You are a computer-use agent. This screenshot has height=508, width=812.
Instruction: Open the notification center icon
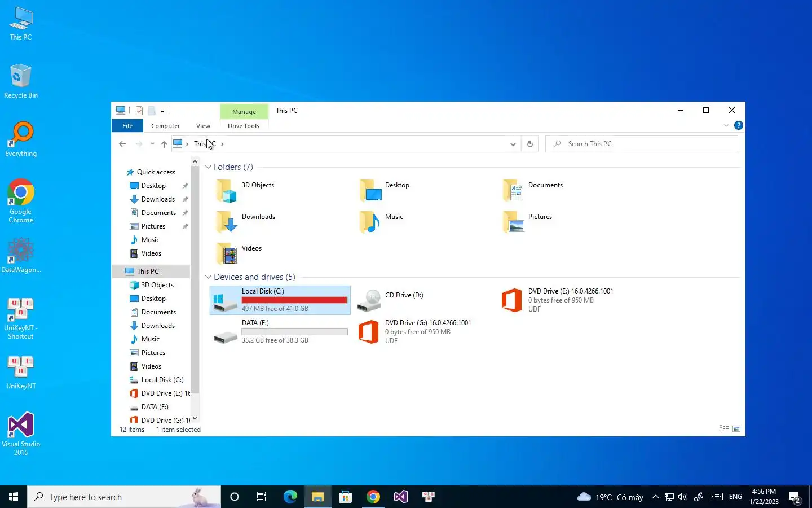pyautogui.click(x=795, y=497)
